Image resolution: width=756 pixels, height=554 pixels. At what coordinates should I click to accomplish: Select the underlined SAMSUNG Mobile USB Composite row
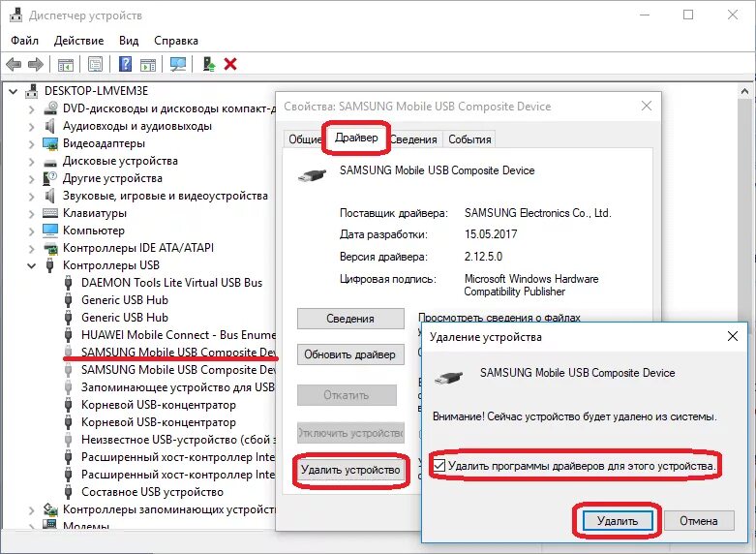pyautogui.click(x=178, y=352)
